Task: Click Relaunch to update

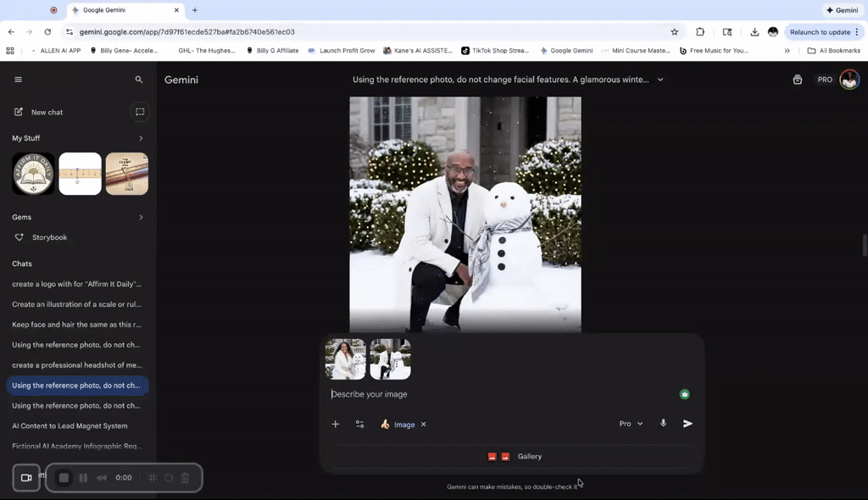Action: [820, 32]
